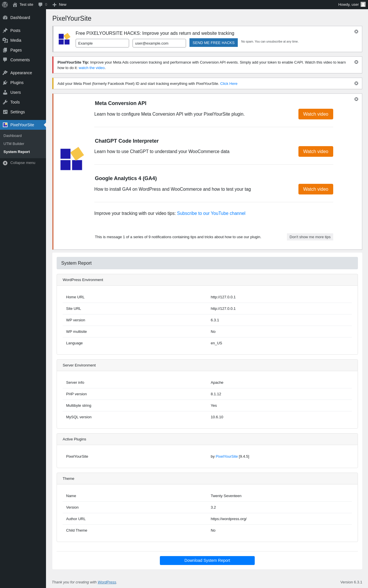Click the Tools wrench icon
Screen dimensions: 368x588
coord(5,102)
